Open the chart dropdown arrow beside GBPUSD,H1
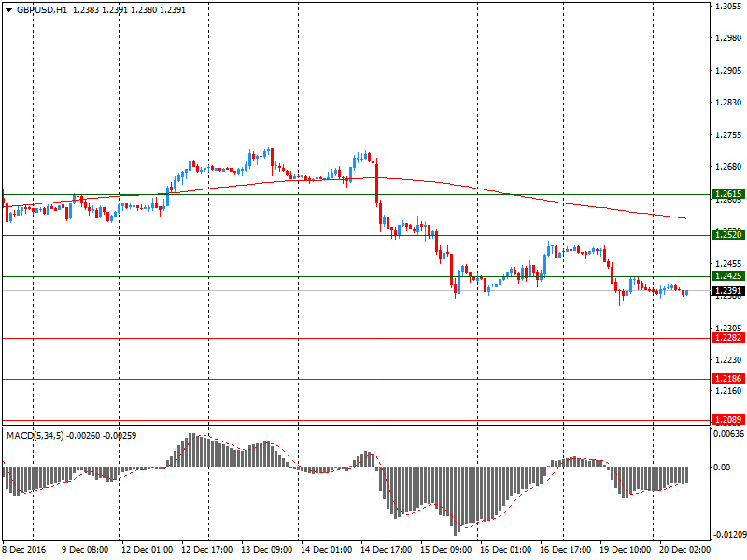Viewport: 747px width, 560px height. point(9,10)
